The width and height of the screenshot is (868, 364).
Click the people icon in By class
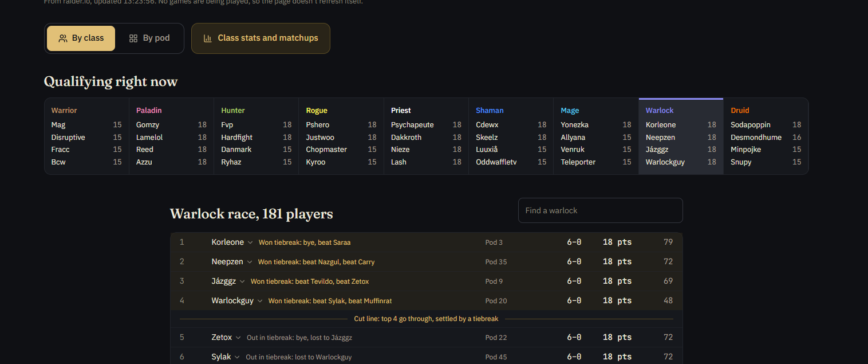point(63,38)
